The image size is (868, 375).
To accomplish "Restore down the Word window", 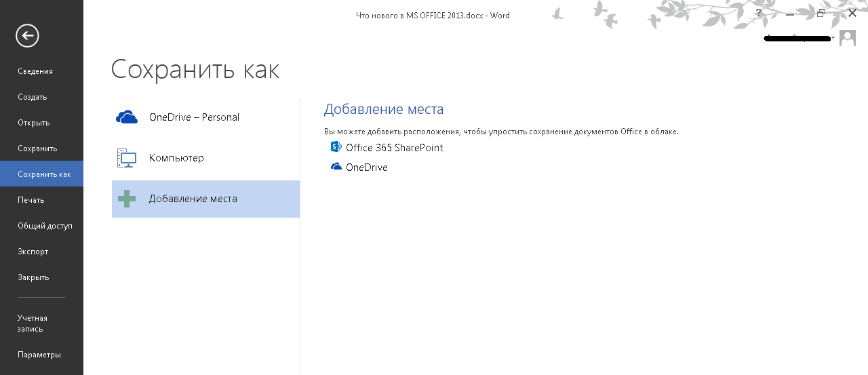I will [x=821, y=13].
